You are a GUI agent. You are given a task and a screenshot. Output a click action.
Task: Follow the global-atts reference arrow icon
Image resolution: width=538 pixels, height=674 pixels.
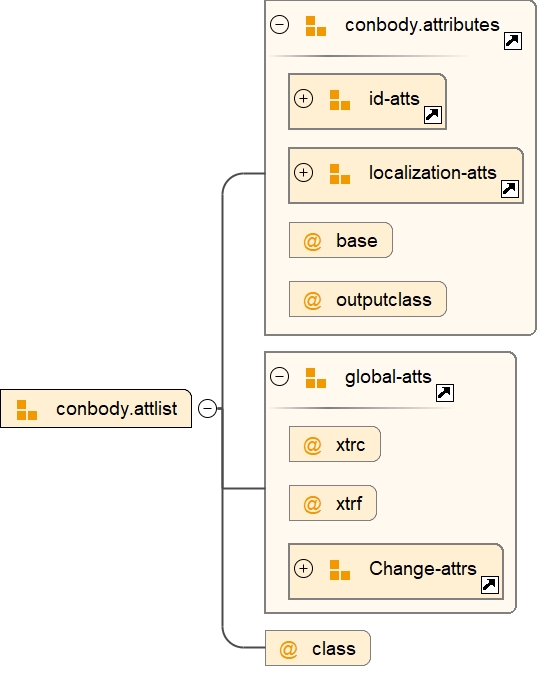click(x=445, y=393)
